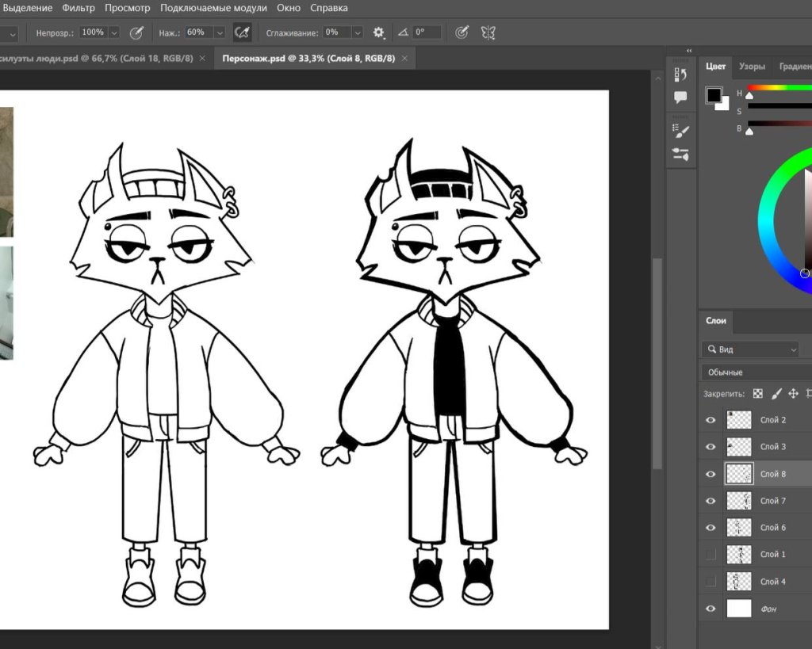Show hidden layer Слой 1

pos(710,555)
